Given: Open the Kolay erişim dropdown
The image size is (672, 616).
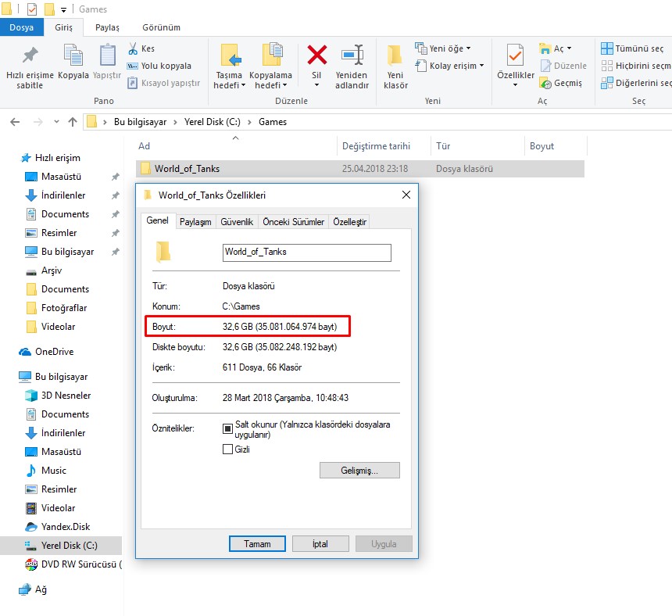Looking at the screenshot, I should [x=450, y=66].
